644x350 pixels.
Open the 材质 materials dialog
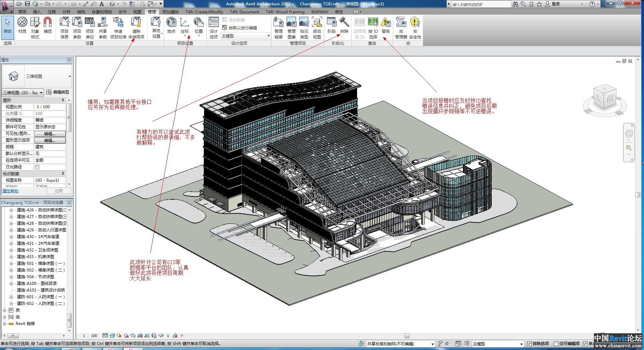22,26
